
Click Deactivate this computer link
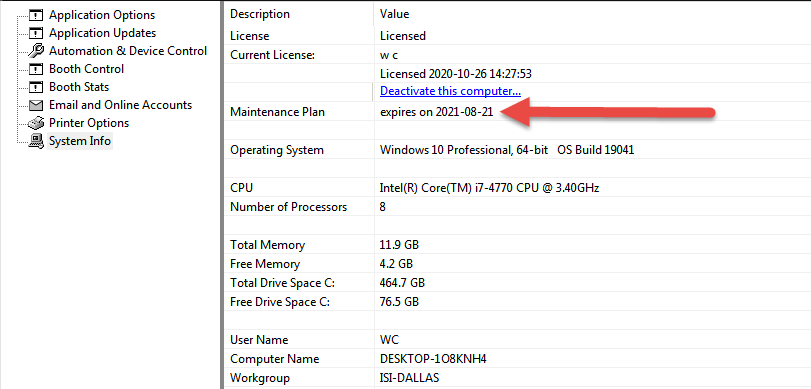click(450, 91)
